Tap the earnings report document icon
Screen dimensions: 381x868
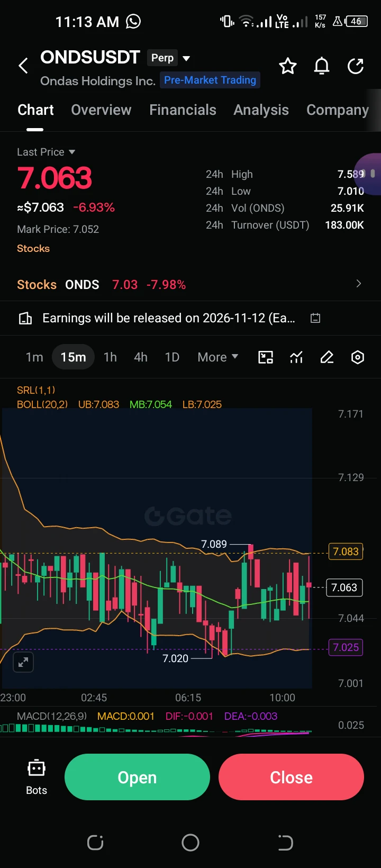25,318
